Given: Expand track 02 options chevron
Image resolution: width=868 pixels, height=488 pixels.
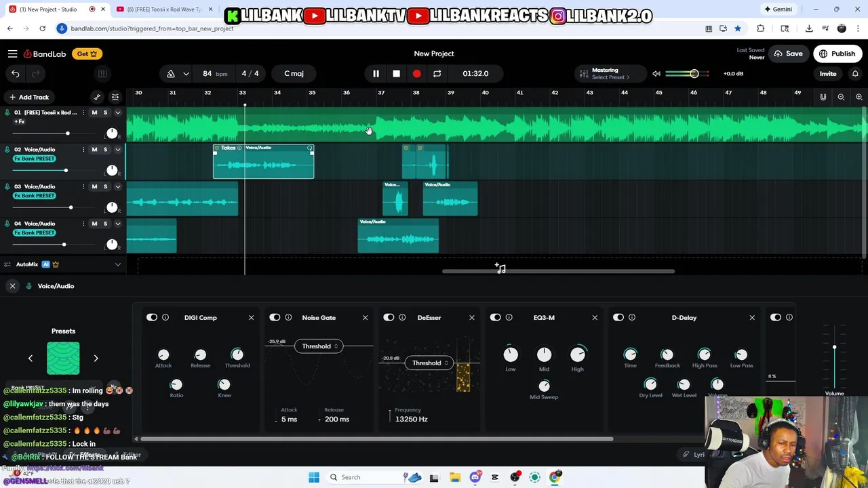Looking at the screenshot, I should pos(117,149).
